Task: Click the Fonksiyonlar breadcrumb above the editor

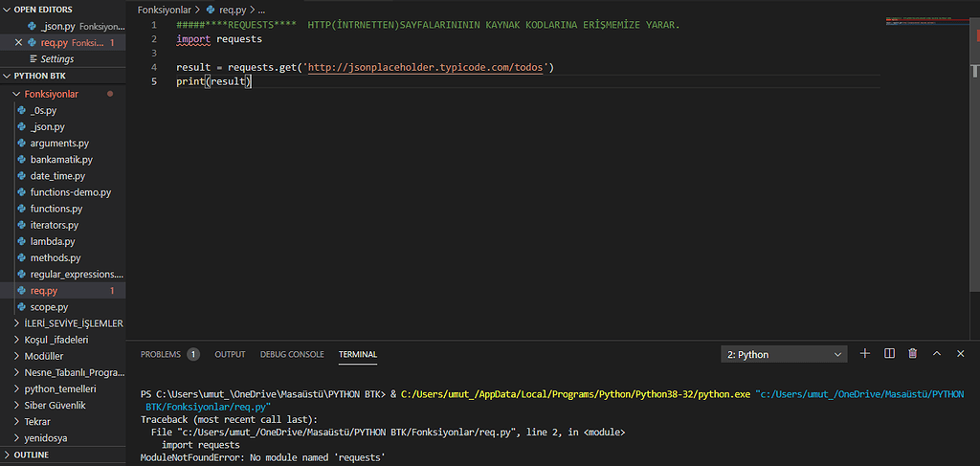Action: (162, 9)
